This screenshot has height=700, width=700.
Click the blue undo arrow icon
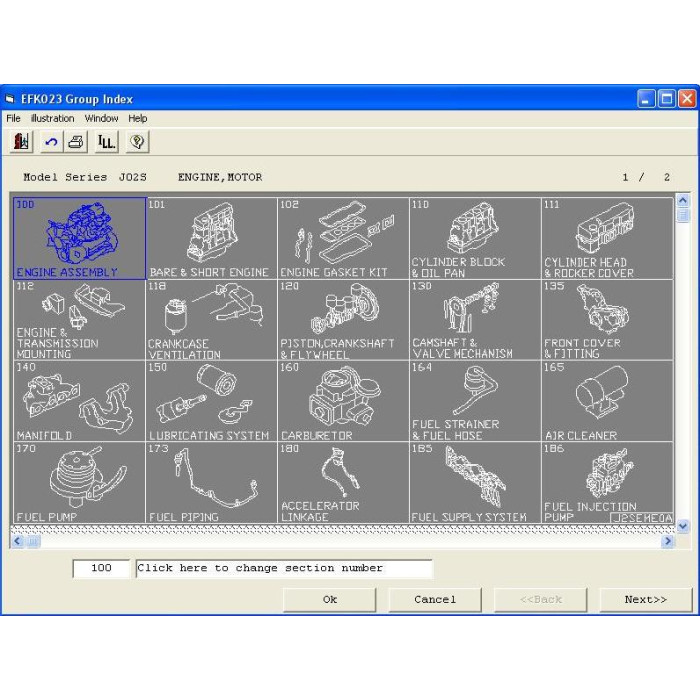click(x=51, y=142)
